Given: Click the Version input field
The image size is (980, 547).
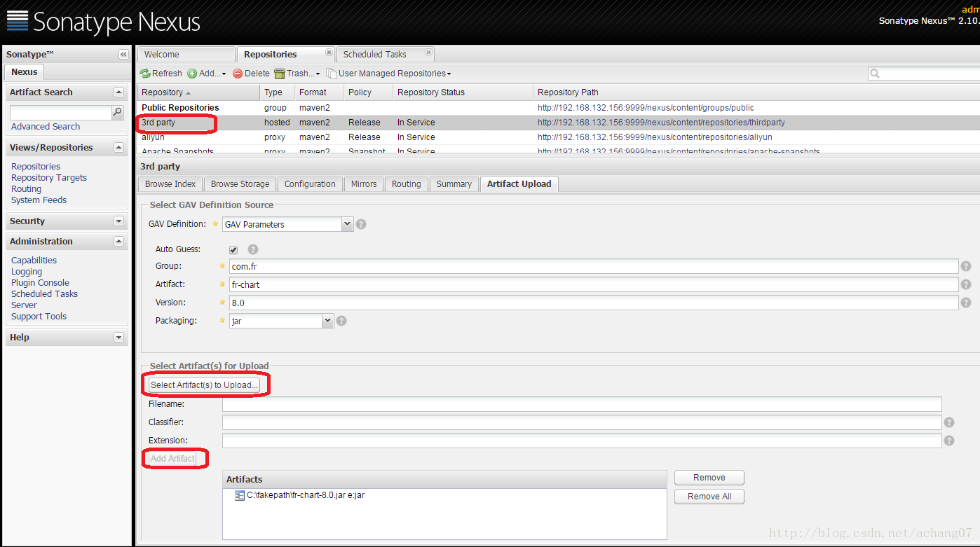Looking at the screenshot, I should tap(593, 303).
